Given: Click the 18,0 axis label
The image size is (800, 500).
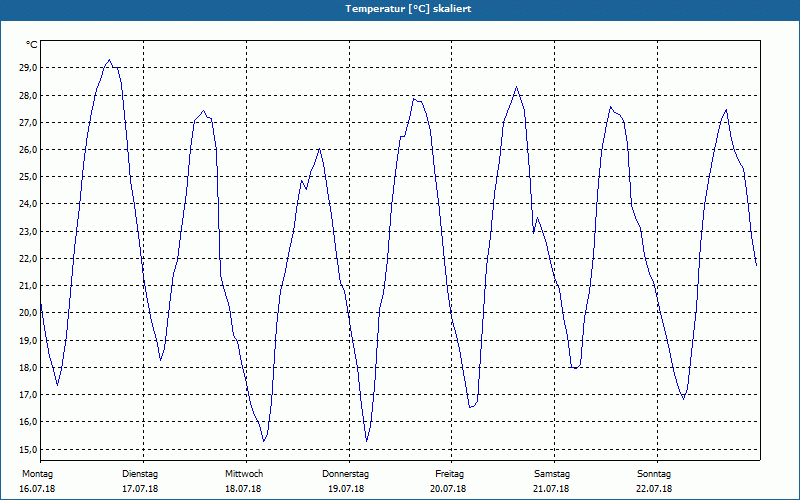Looking at the screenshot, I should point(27,368).
